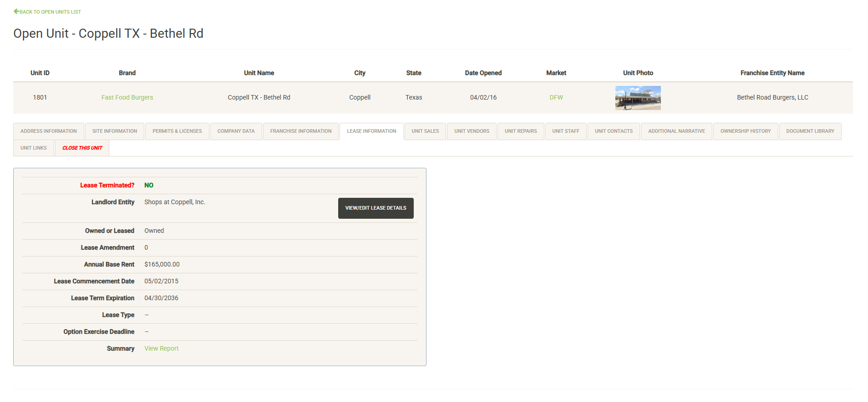Open the View Report summary link
The image size is (868, 402).
click(161, 348)
